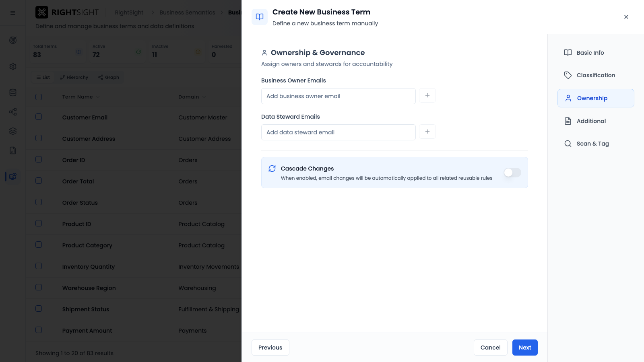This screenshot has height=362, width=644.
Task: Open the report file icon in sidebar
Action: click(x=13, y=150)
